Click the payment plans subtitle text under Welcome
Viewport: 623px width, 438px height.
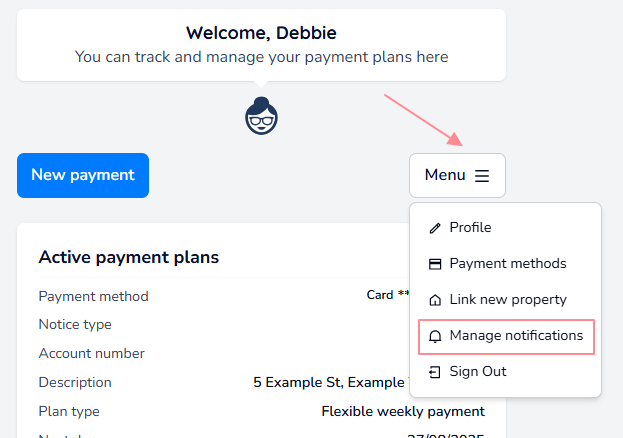261,57
